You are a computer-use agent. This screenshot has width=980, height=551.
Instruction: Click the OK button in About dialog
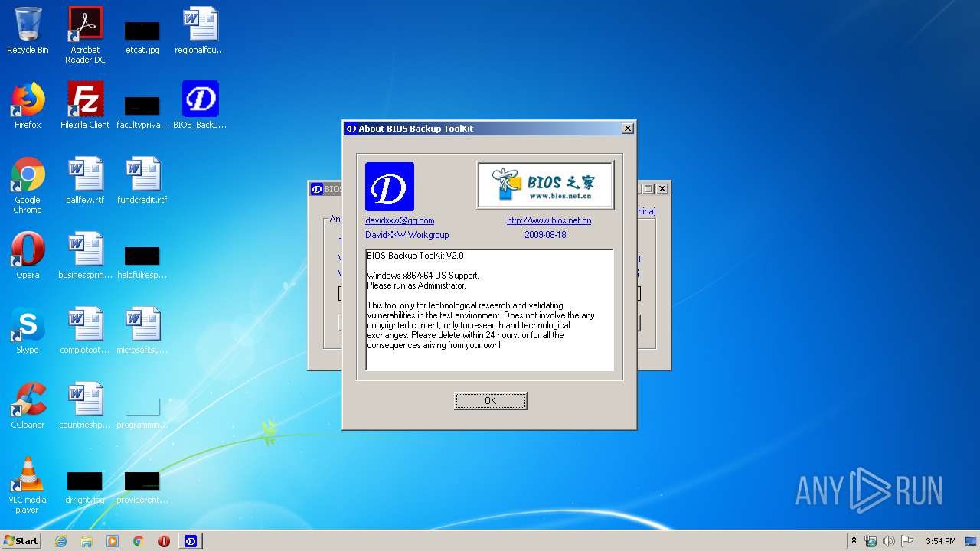click(490, 401)
